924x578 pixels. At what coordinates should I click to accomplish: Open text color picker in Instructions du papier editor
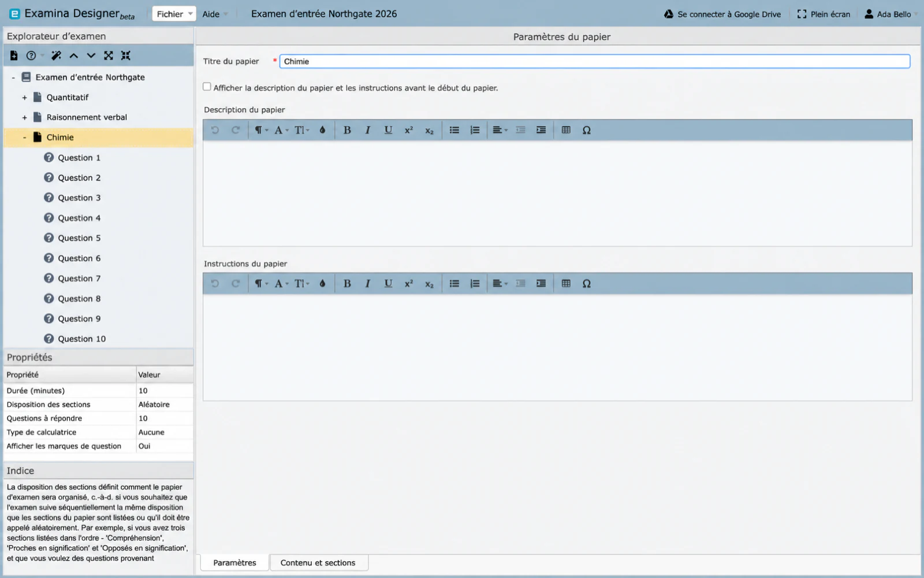pyautogui.click(x=322, y=284)
